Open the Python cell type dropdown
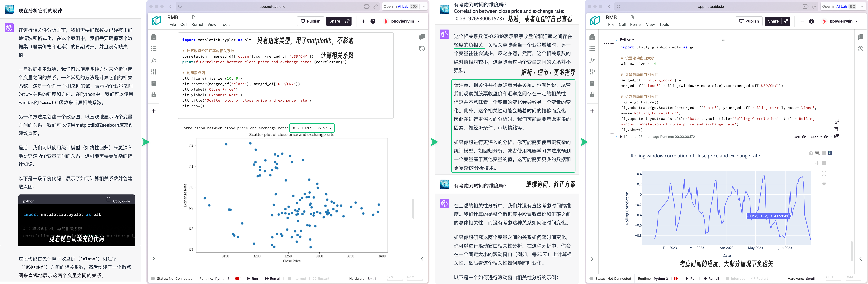This screenshot has width=868, height=284. (627, 40)
